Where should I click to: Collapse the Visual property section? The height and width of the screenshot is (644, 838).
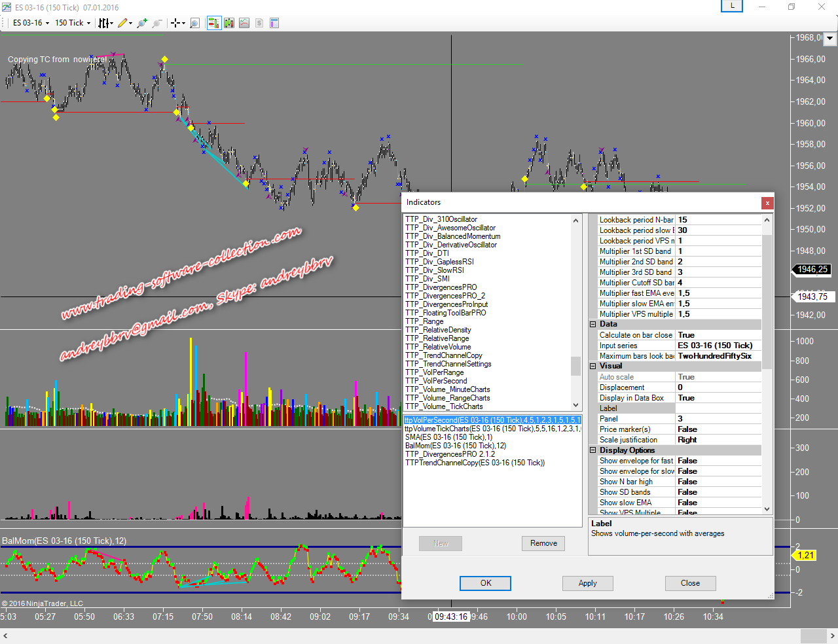tap(592, 367)
